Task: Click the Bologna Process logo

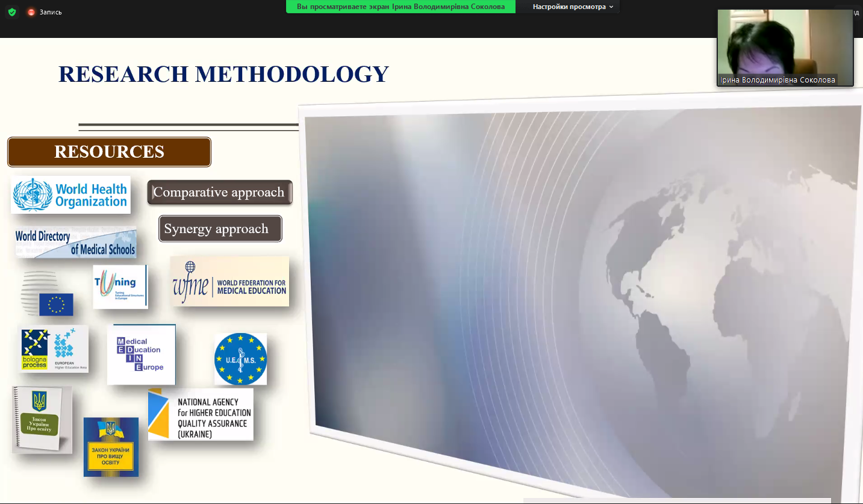Action: tap(54, 349)
